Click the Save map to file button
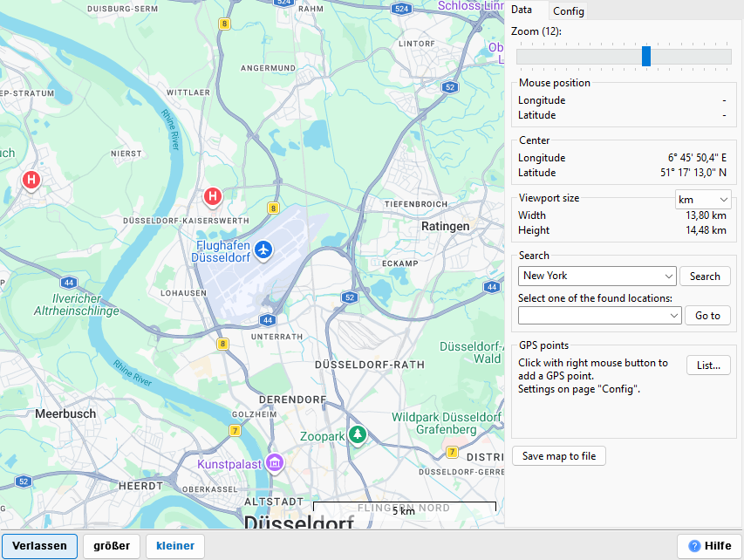This screenshot has height=560, width=744. [x=558, y=455]
